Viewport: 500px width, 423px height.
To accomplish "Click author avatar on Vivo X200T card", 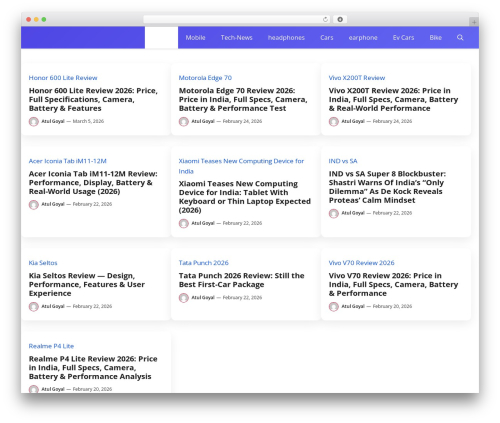I will 334,122.
